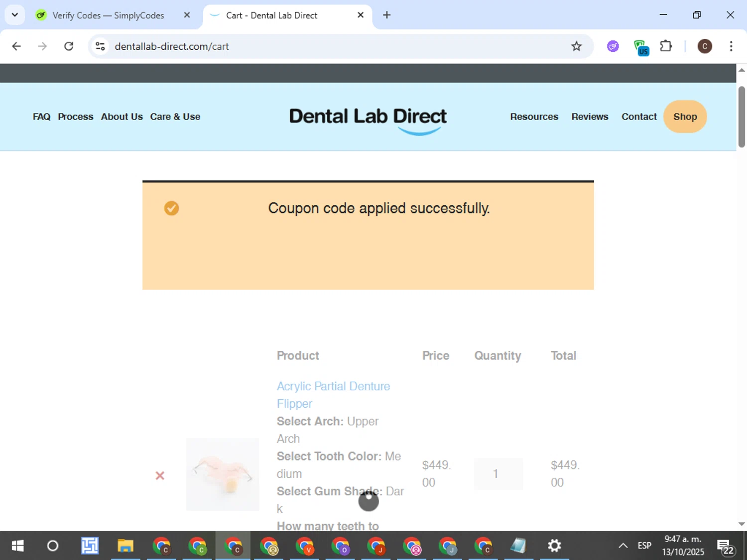Open the taskbar clock showing 9:47 a. m.

click(683, 546)
